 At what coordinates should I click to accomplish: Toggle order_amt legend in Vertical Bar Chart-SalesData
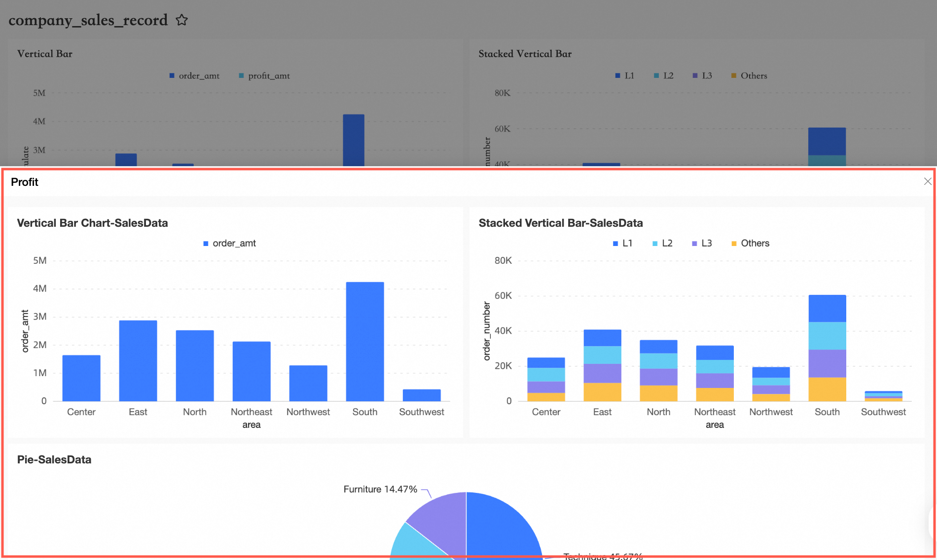[x=229, y=243]
